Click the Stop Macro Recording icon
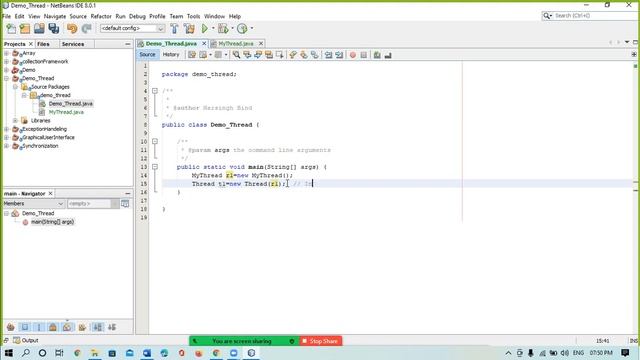 [x=364, y=55]
